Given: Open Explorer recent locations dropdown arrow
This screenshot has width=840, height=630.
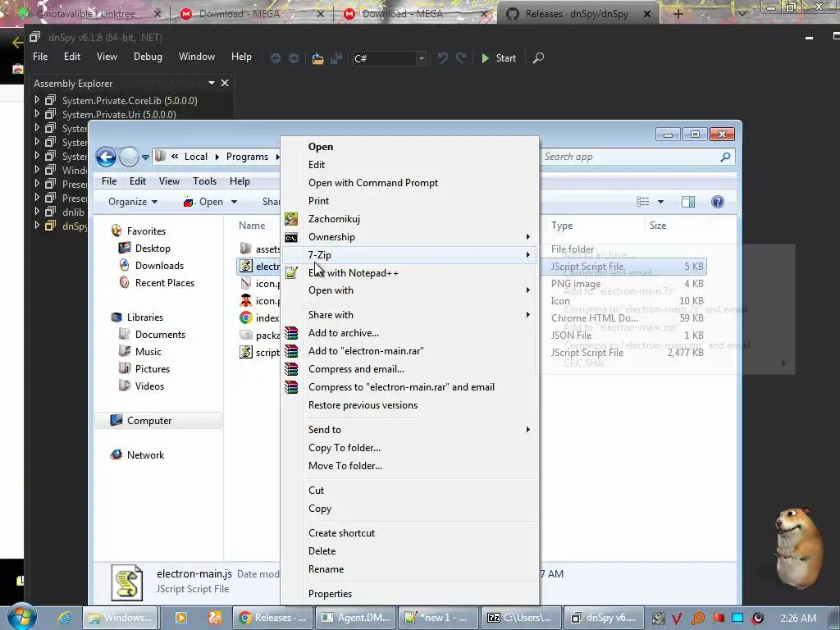Looking at the screenshot, I should [145, 157].
